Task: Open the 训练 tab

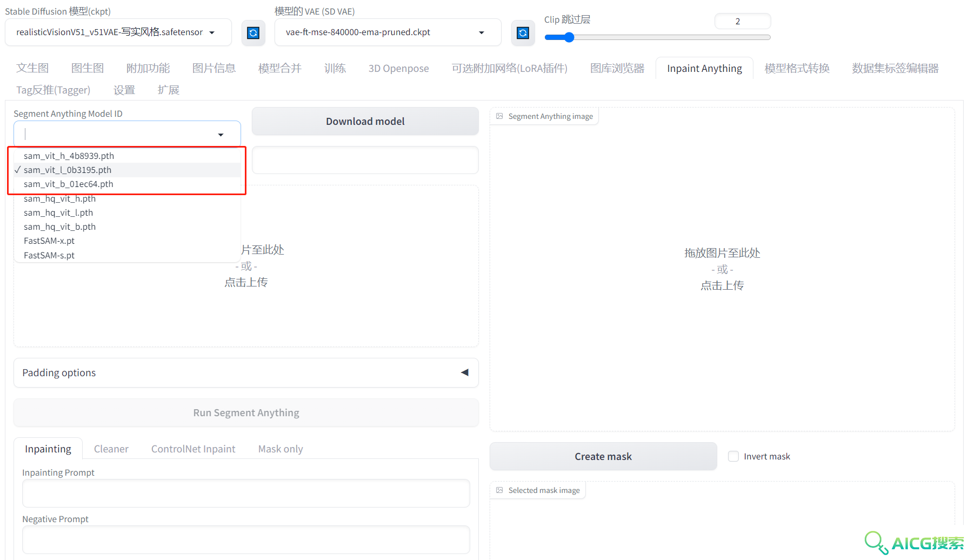Action: (x=335, y=68)
